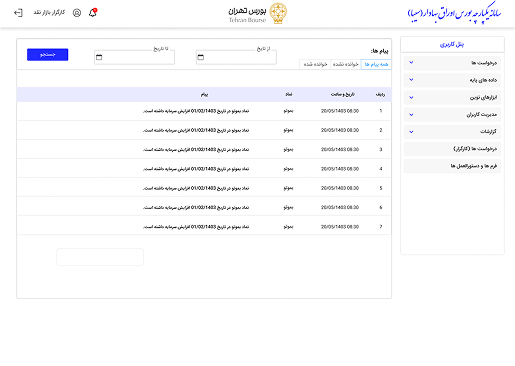This screenshot has width=515, height=366.
Task: Select message text in row 3
Action: pos(196,150)
